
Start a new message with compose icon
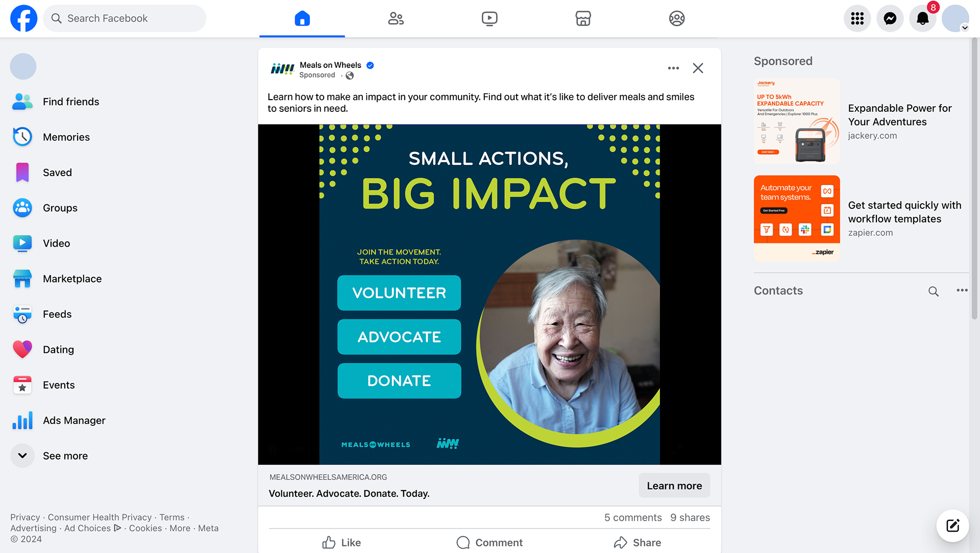(952, 525)
